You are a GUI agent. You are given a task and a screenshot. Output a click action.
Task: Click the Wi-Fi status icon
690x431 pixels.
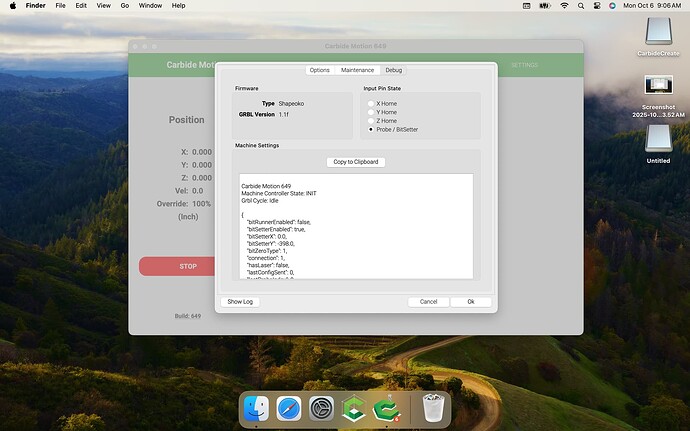[x=564, y=6]
